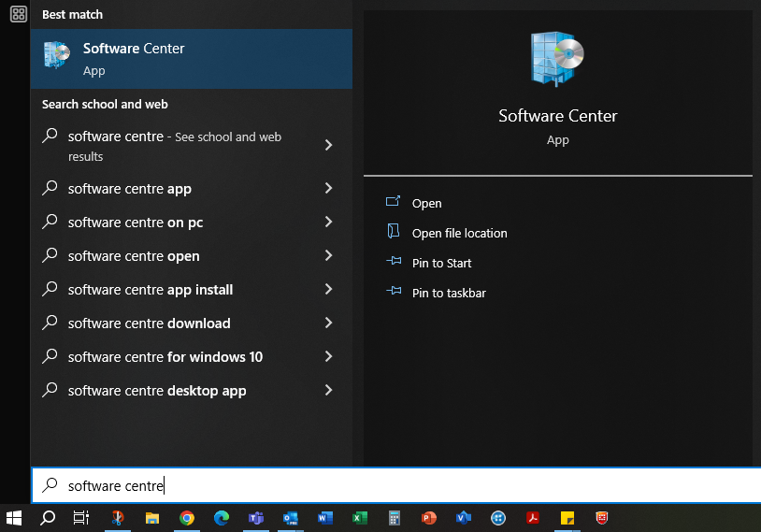Screen dimensions: 761x532
Task: Open the Windows Start button
Action: pyautogui.click(x=14, y=518)
